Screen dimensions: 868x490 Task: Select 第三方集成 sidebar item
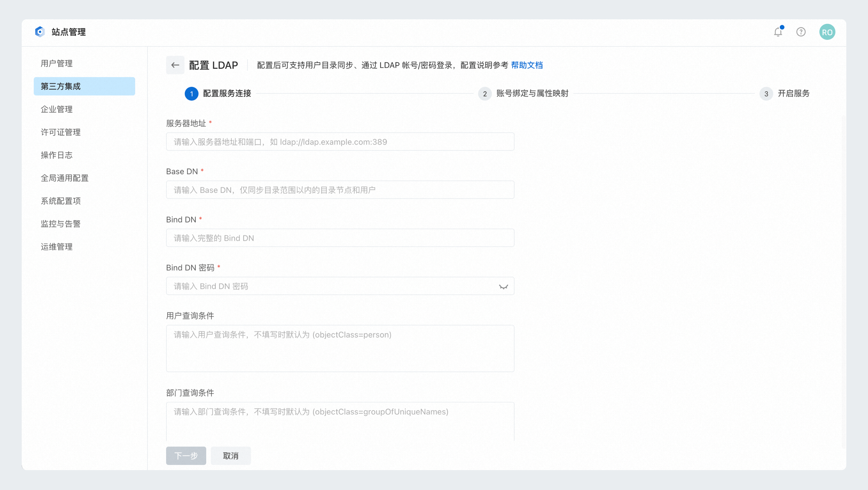(x=84, y=86)
